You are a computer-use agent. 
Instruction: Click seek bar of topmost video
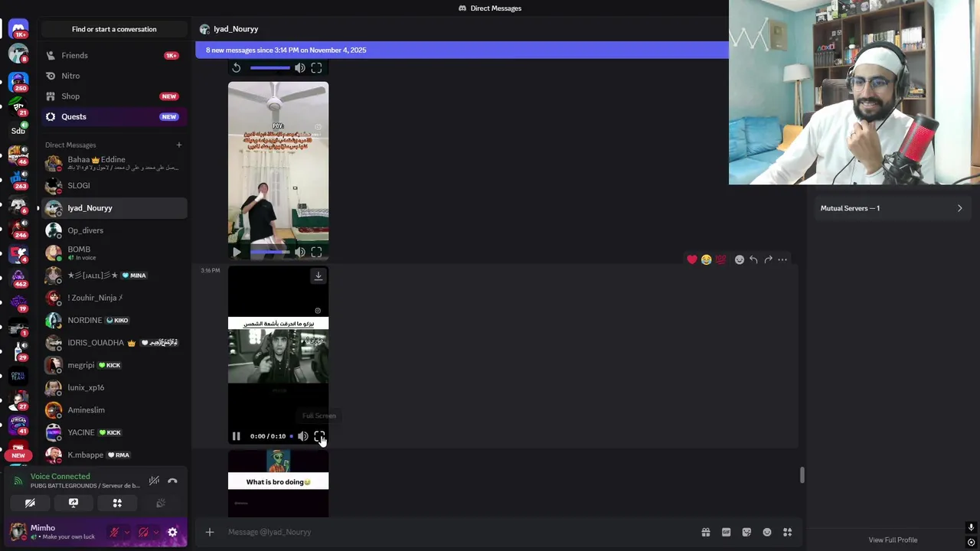pyautogui.click(x=269, y=68)
